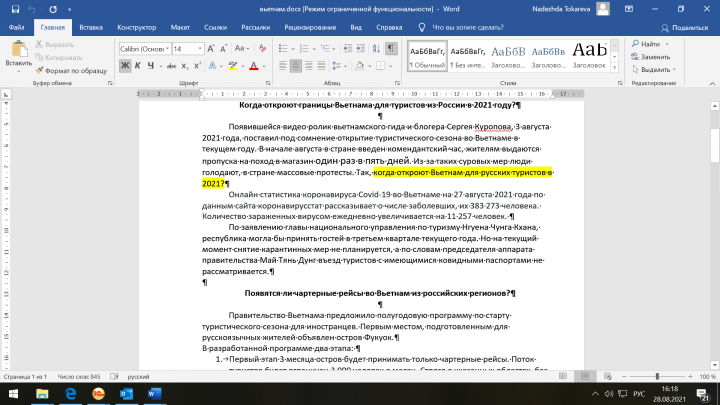Create numbered list
Image resolution: width=720 pixels, height=405 pixels.
click(304, 49)
